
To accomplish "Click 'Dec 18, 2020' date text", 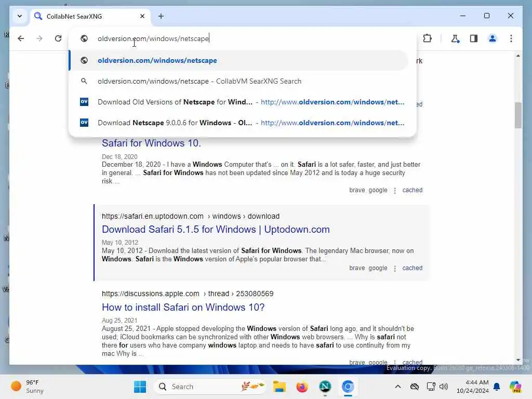I will (x=119, y=157).
